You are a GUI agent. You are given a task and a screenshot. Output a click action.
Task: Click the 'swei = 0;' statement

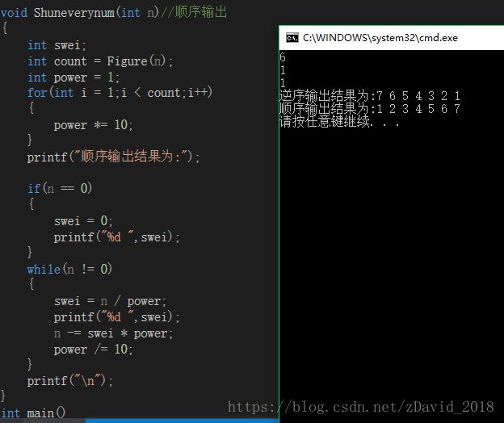tap(83, 221)
